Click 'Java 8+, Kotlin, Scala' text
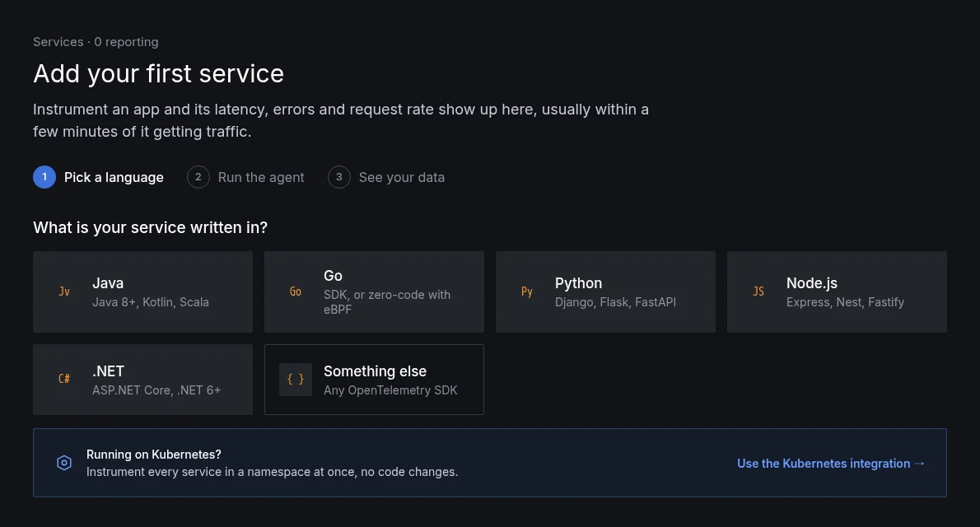This screenshot has width=980, height=527. 151,302
